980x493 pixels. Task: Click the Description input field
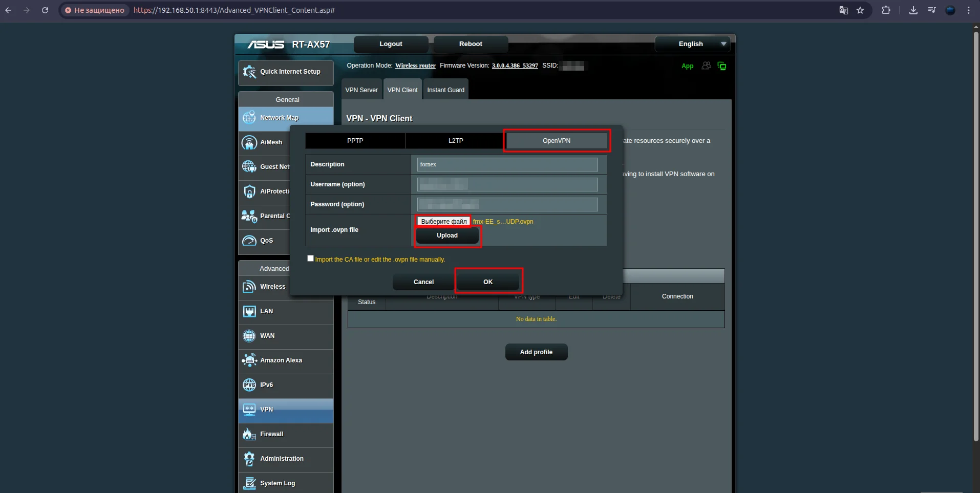pos(507,164)
